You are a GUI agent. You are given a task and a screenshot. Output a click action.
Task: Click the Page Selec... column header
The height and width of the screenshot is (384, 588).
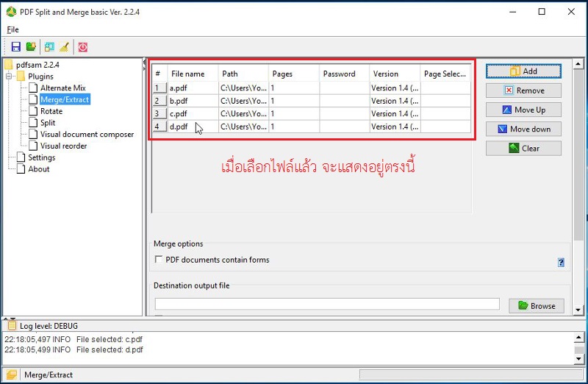coord(445,74)
